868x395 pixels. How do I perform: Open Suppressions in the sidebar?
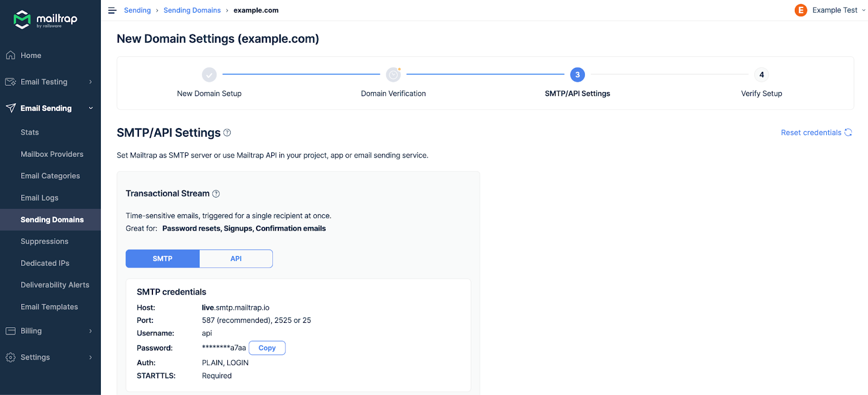[44, 241]
